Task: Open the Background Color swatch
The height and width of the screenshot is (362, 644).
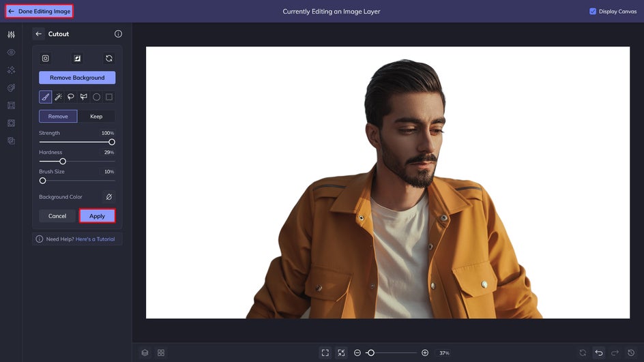Action: [109, 197]
